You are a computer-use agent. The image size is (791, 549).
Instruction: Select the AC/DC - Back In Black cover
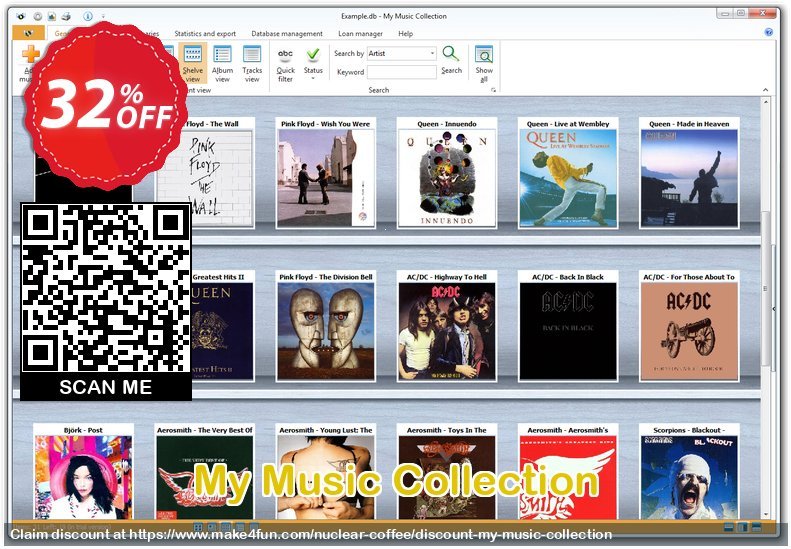tap(568, 331)
